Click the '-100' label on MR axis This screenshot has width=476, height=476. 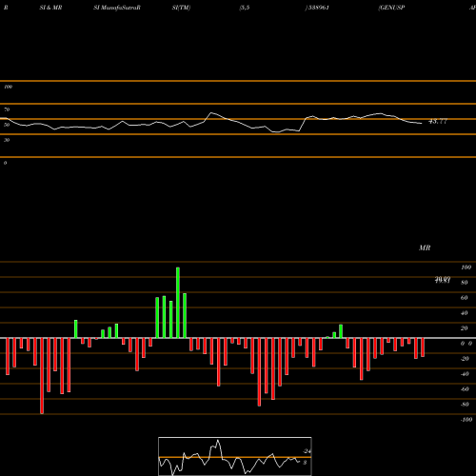466,420
